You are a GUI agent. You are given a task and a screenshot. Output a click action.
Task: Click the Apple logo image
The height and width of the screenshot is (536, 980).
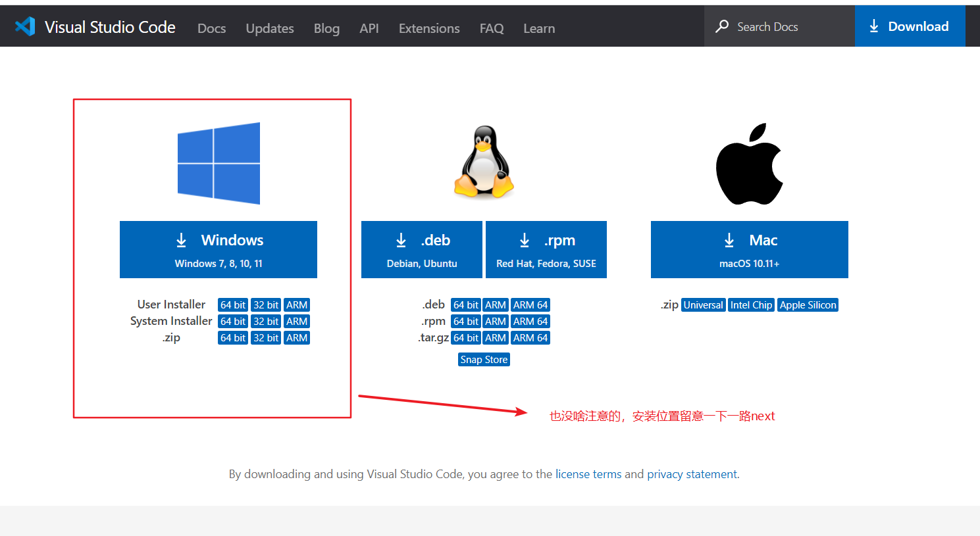(749, 162)
